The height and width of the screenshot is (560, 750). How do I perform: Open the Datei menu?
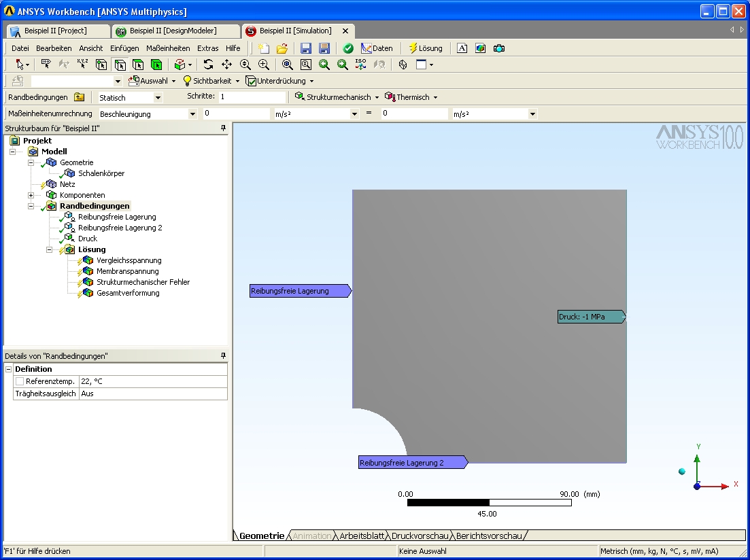pos(20,48)
